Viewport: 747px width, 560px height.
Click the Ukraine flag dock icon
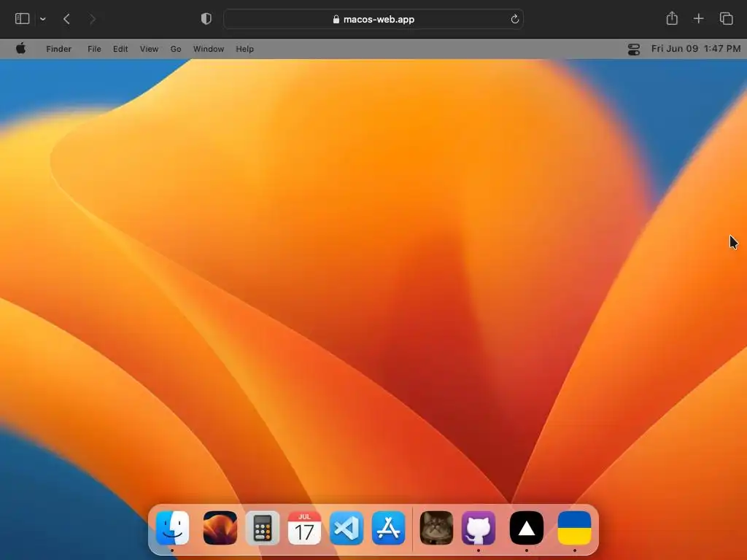tap(575, 528)
